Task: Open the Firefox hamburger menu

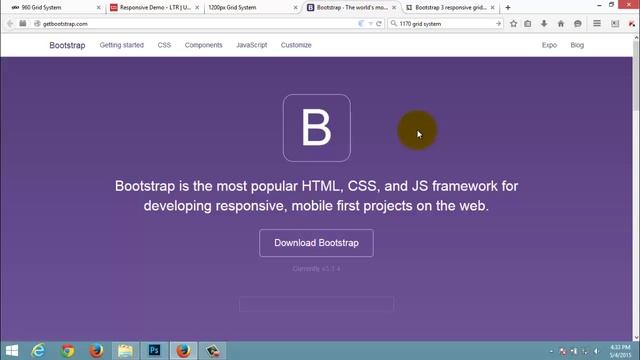Action: 597,24
